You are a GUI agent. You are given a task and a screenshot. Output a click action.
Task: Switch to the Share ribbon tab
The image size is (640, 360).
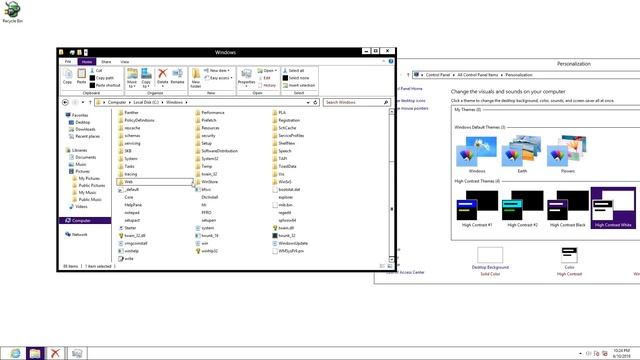click(106, 62)
